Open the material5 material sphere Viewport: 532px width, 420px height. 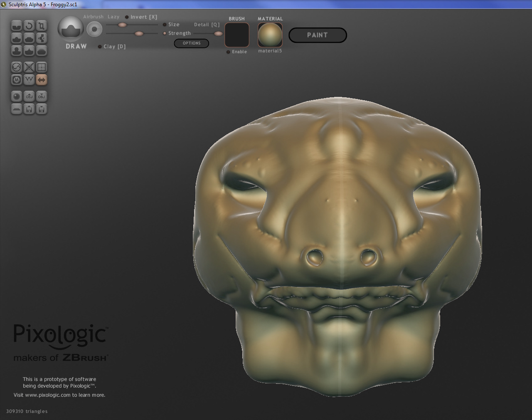[x=270, y=35]
